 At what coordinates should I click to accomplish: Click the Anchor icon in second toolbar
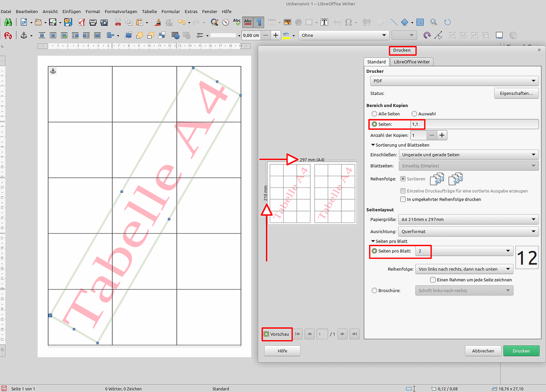[24, 35]
